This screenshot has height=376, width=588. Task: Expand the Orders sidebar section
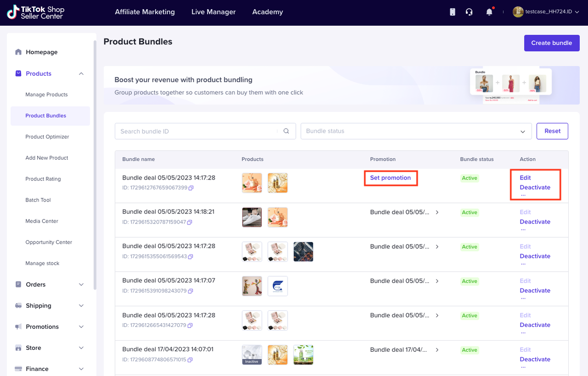point(81,285)
